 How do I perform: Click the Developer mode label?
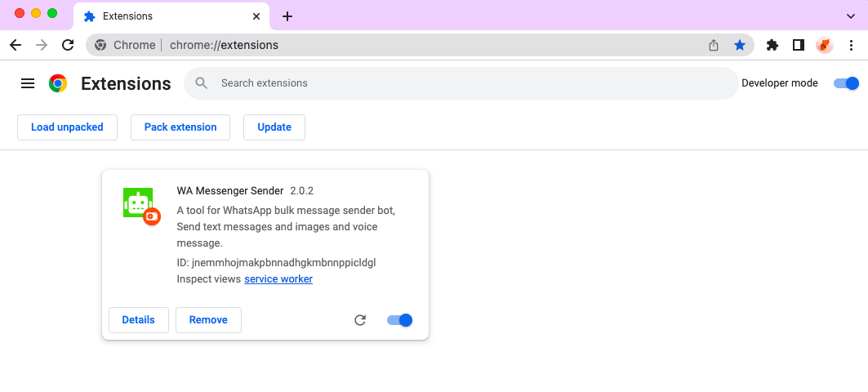(780, 83)
